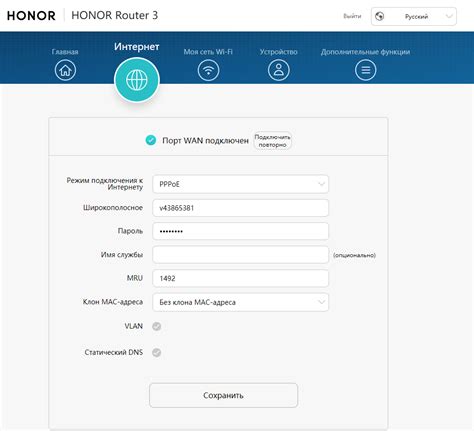474x431 pixels.
Task: Click the MRU value field
Action: (241, 278)
